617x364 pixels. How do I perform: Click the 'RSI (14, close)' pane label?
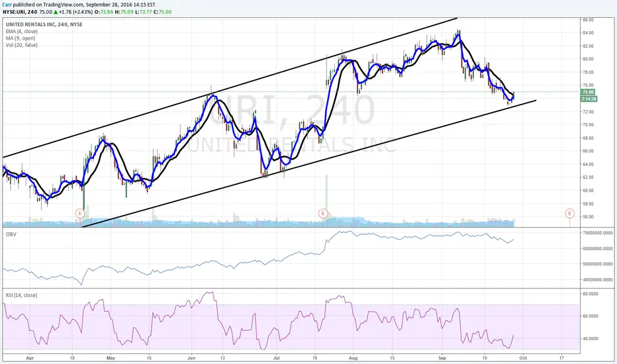coord(21,295)
